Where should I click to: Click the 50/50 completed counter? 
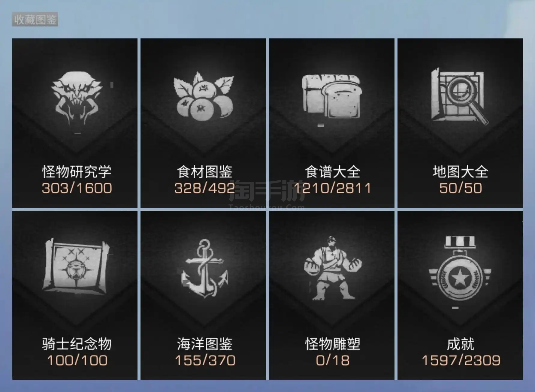click(461, 188)
